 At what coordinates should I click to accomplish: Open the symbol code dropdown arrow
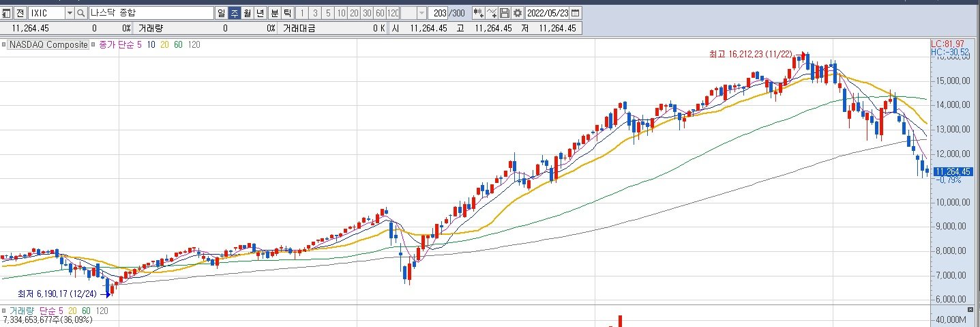pos(70,13)
